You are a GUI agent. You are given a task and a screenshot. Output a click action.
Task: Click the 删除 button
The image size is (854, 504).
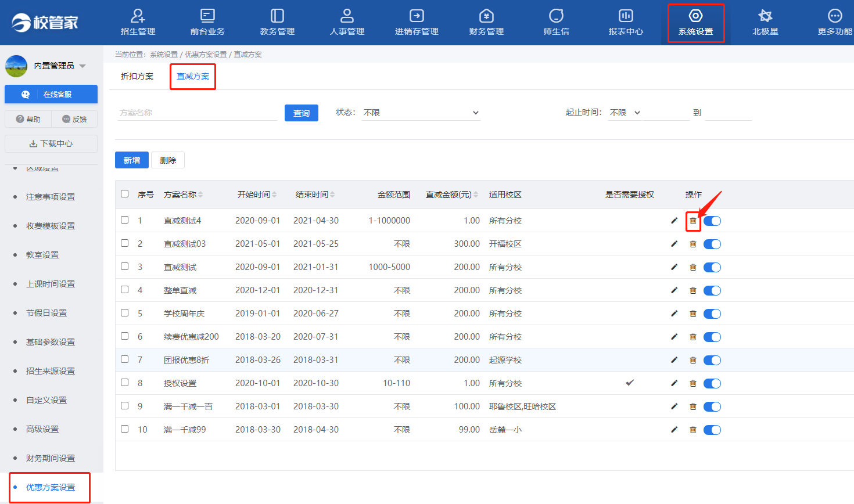(x=168, y=160)
